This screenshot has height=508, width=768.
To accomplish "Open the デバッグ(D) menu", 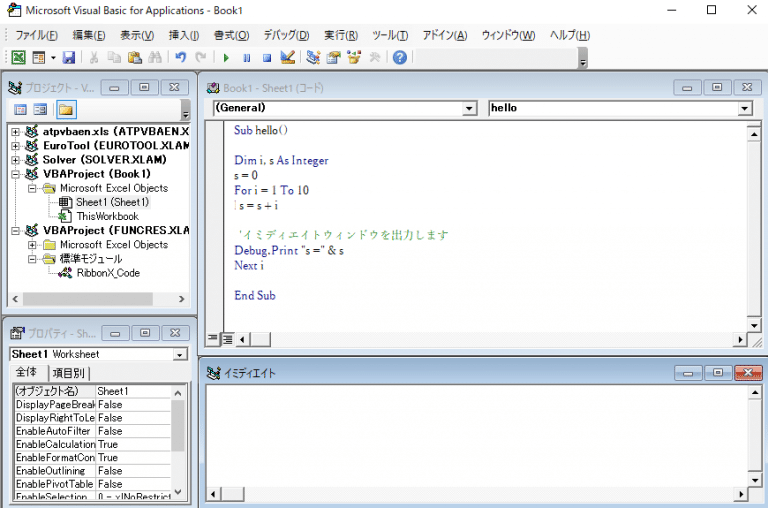I will point(287,35).
